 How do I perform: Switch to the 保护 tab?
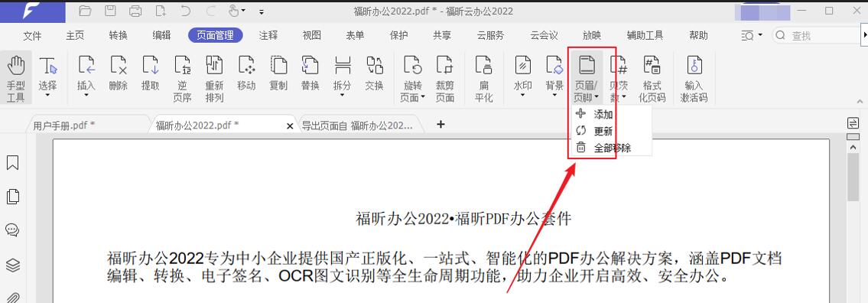(398, 35)
